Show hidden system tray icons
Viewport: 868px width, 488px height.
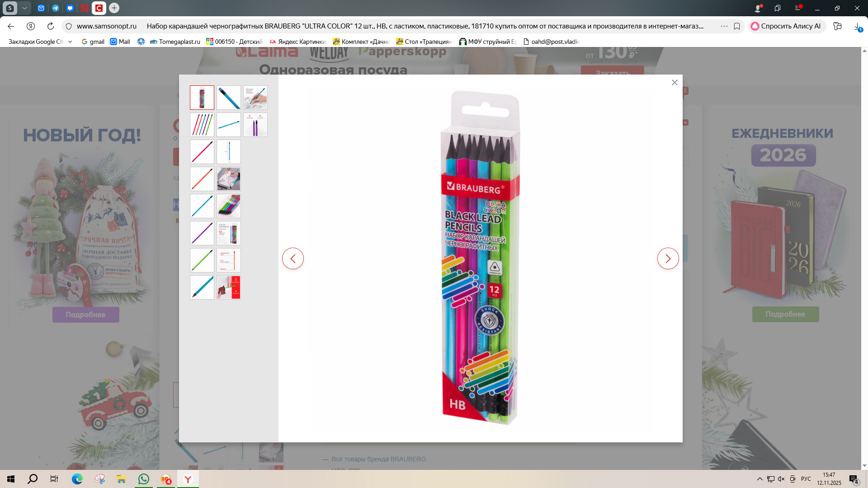pyautogui.click(x=759, y=479)
